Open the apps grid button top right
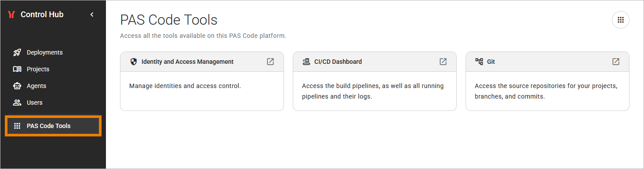Image resolution: width=644 pixels, height=169 pixels. pos(621,20)
